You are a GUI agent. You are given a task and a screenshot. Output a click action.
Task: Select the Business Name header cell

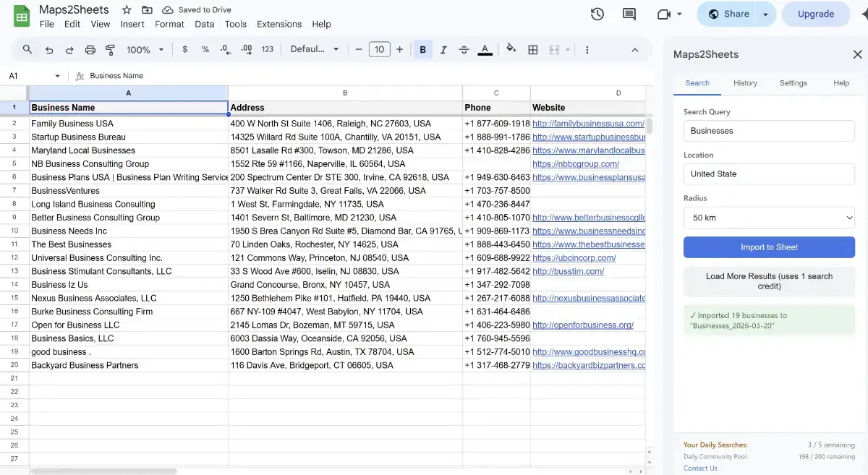(x=129, y=108)
